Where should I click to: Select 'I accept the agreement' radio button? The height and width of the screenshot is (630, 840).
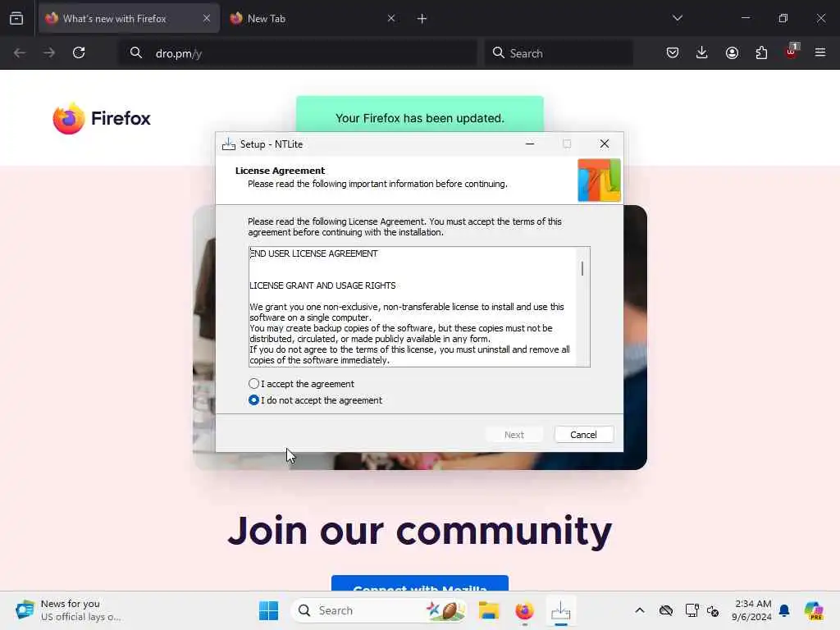(253, 384)
